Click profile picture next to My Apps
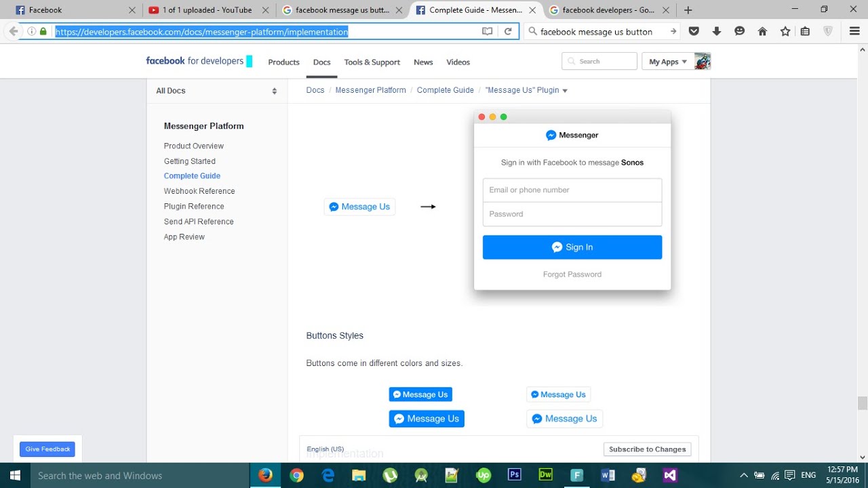 tap(703, 61)
